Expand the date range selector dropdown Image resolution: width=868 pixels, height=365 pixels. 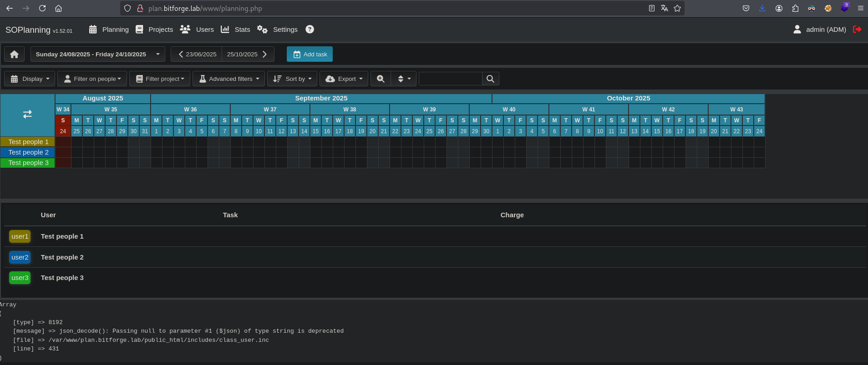[x=97, y=54]
